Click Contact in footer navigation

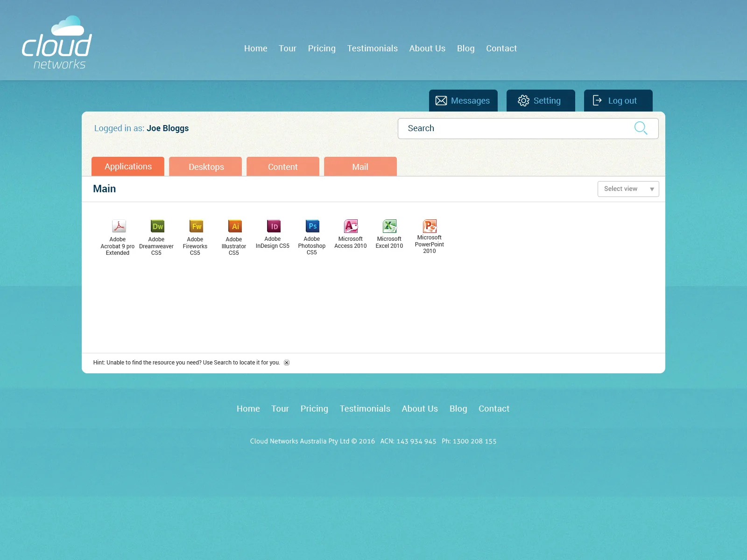click(494, 409)
